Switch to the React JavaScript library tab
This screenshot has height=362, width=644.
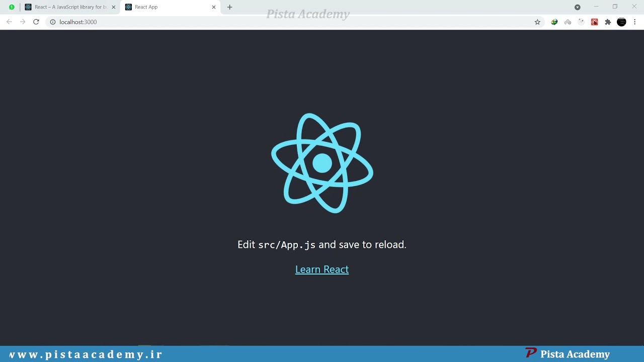pos(70,7)
